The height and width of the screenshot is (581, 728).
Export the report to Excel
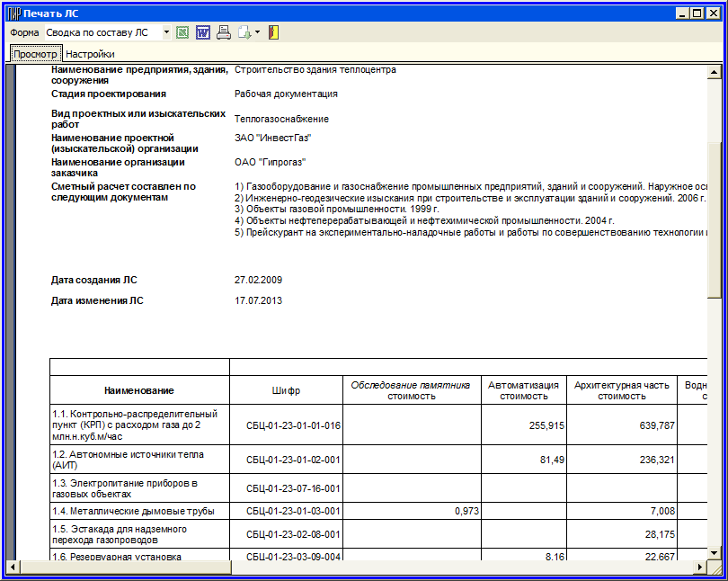coord(182,32)
